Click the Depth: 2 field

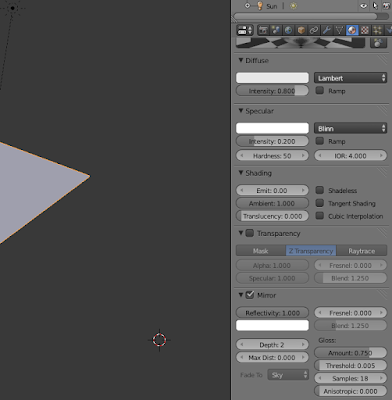[272, 345]
